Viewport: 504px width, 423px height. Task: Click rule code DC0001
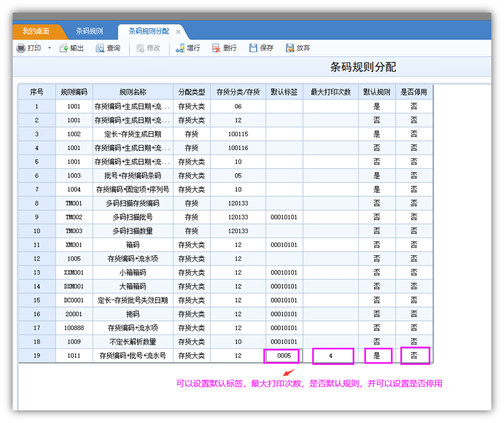click(74, 300)
